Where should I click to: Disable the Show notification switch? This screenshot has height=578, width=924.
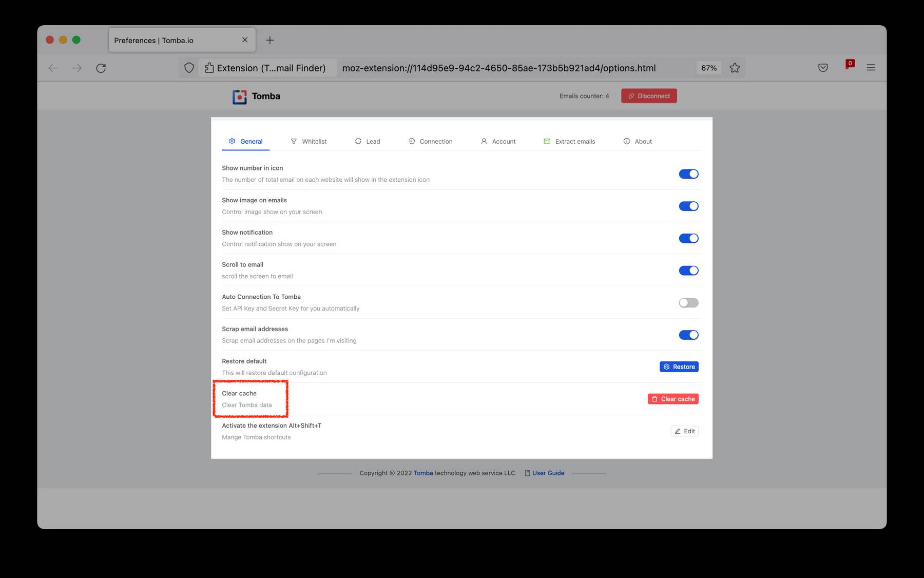point(688,238)
